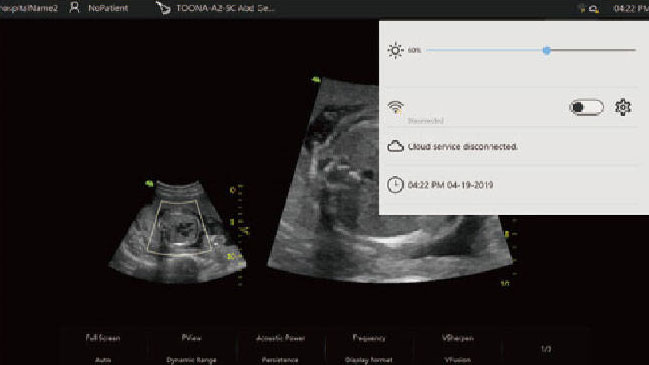
Task: Select the Acoustic Power parameter
Action: click(x=280, y=338)
